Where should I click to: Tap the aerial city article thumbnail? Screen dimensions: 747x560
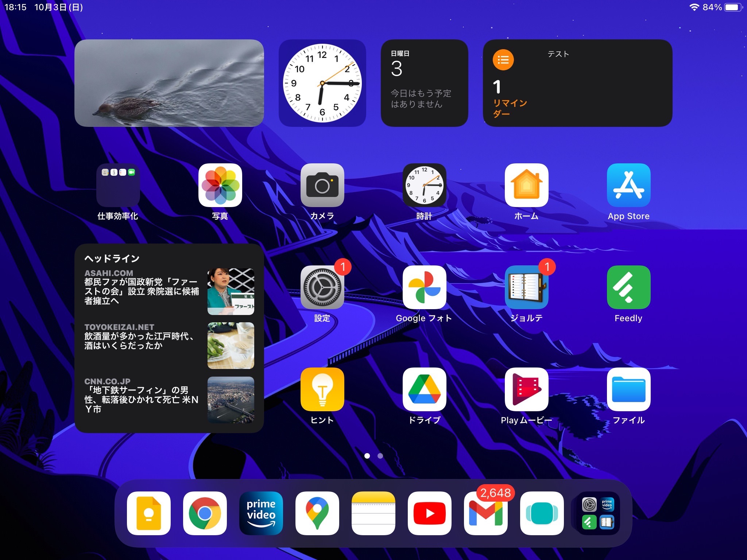[x=231, y=400]
